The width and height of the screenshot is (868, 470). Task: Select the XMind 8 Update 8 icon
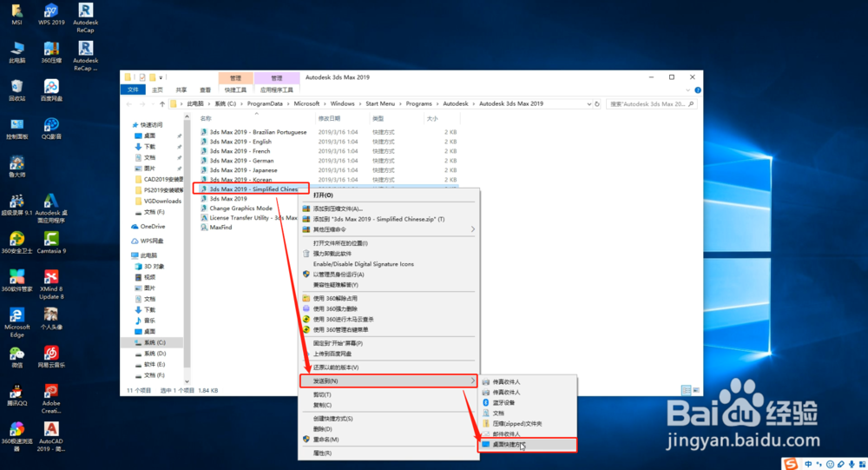[x=51, y=284]
